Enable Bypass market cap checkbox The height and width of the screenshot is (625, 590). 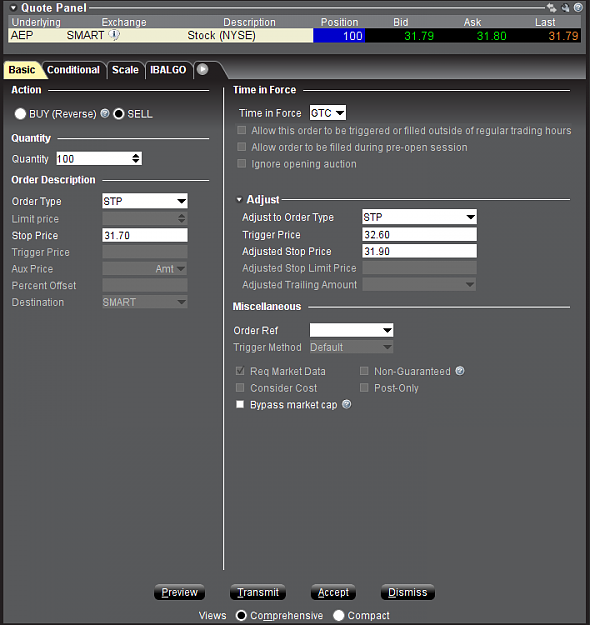pyautogui.click(x=240, y=404)
